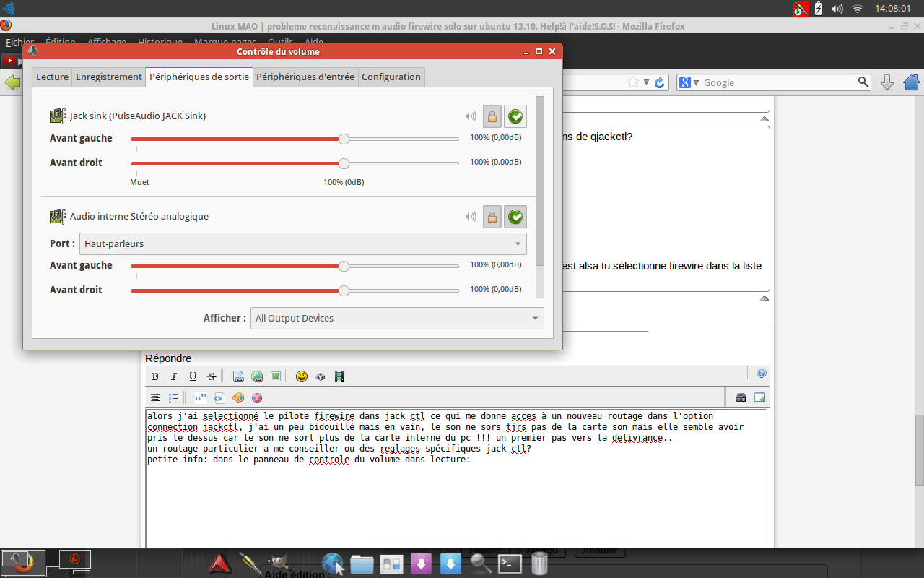Image resolution: width=924 pixels, height=578 pixels.
Task: Open the editor help icon
Action: [761, 374]
